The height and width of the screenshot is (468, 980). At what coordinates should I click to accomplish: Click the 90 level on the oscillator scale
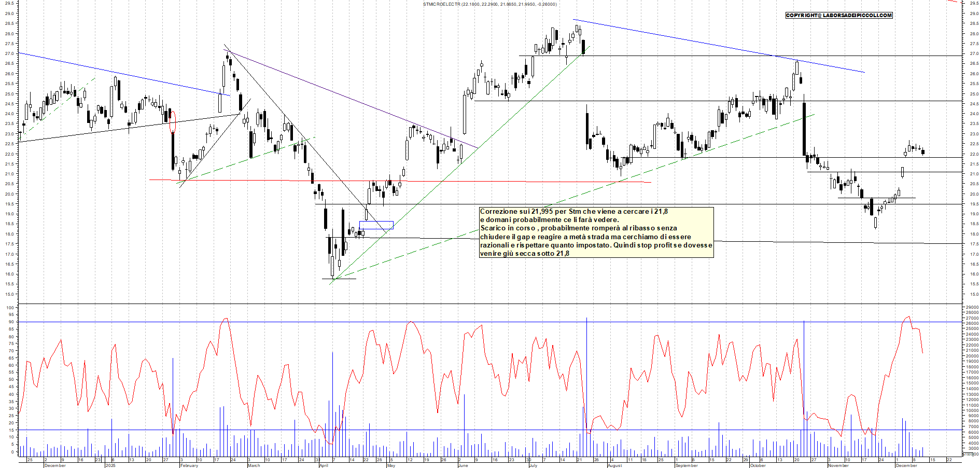pyautogui.click(x=10, y=322)
